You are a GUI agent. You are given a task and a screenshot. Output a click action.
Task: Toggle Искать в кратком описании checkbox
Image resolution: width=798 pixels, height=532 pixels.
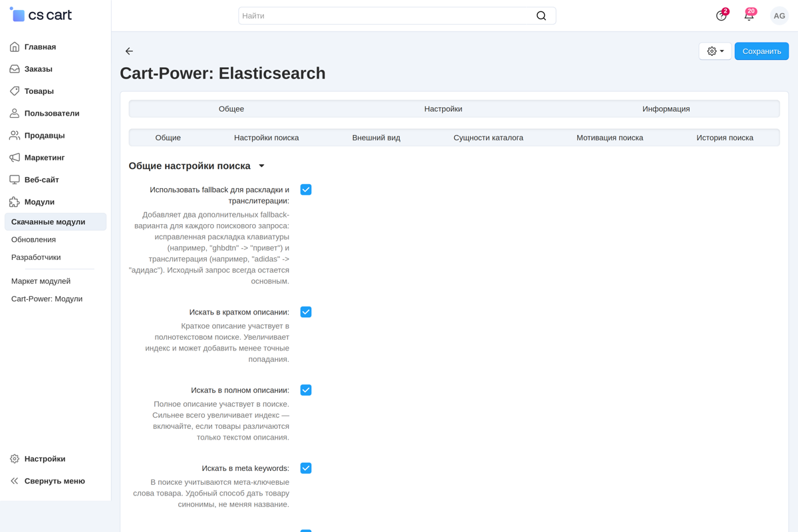point(306,312)
